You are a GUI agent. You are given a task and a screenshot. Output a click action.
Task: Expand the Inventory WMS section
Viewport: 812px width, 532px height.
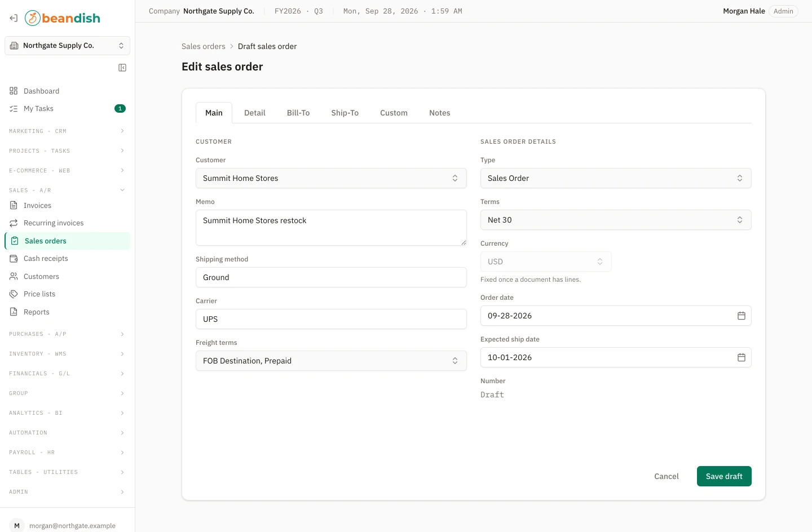point(67,354)
